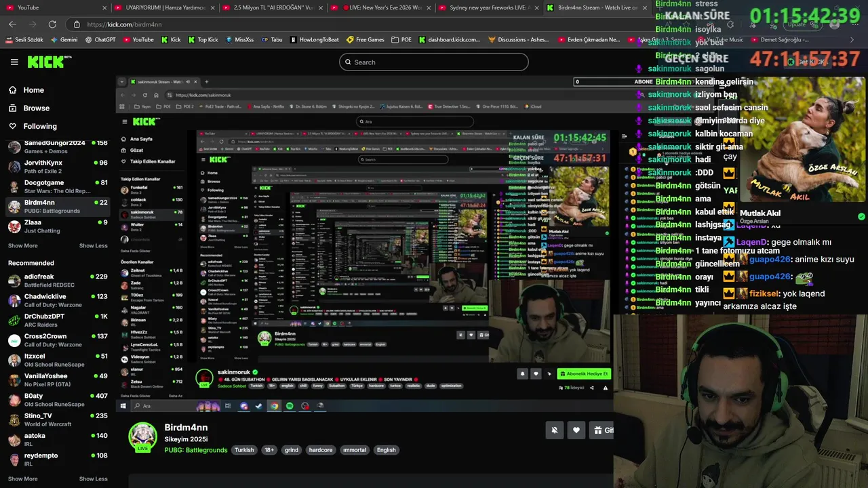Open the PUBG: Battlegrounds category link
Image resolution: width=868 pixels, height=488 pixels.
195,450
